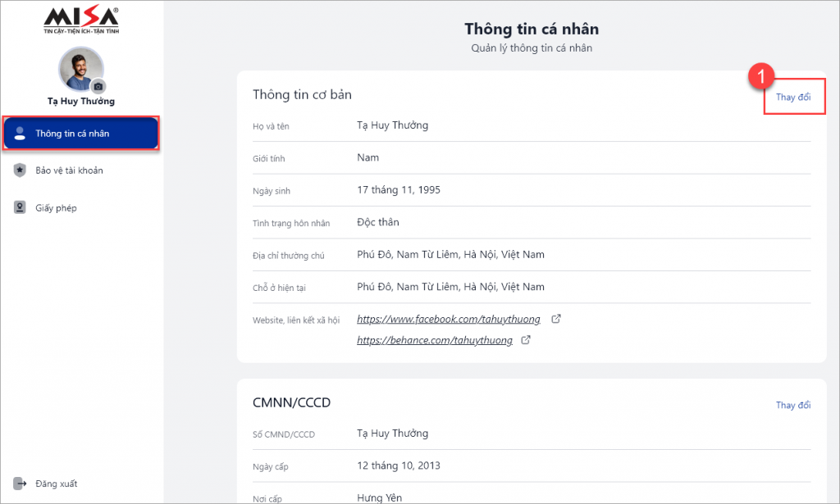Click the Địa chỉ thường chú address text
The height and width of the screenshot is (504, 840).
pyautogui.click(x=450, y=255)
